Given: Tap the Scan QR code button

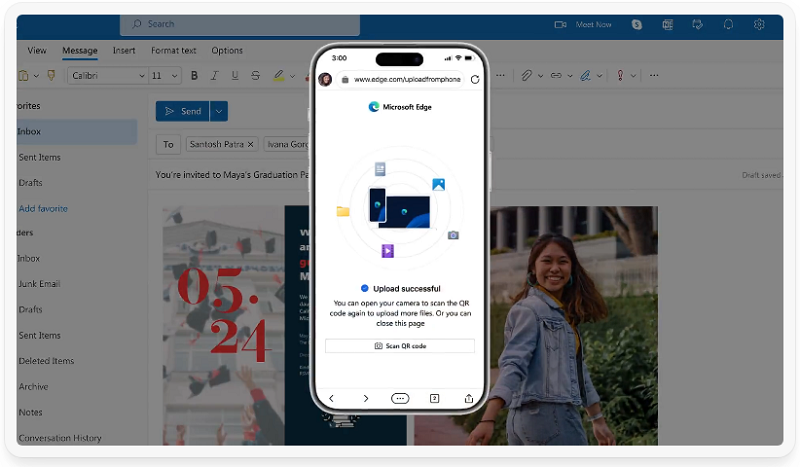Looking at the screenshot, I should point(399,346).
